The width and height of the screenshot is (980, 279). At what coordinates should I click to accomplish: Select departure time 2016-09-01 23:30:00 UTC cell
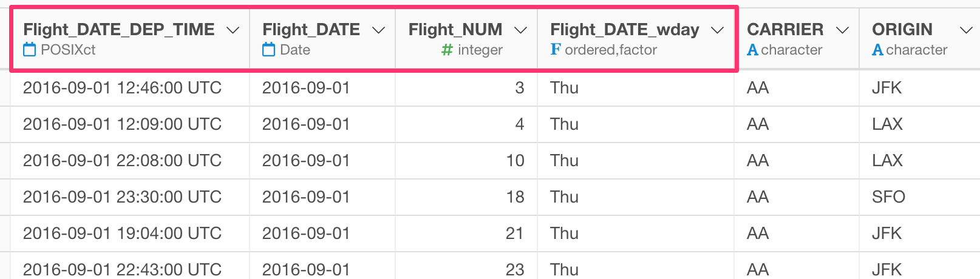pos(130,197)
